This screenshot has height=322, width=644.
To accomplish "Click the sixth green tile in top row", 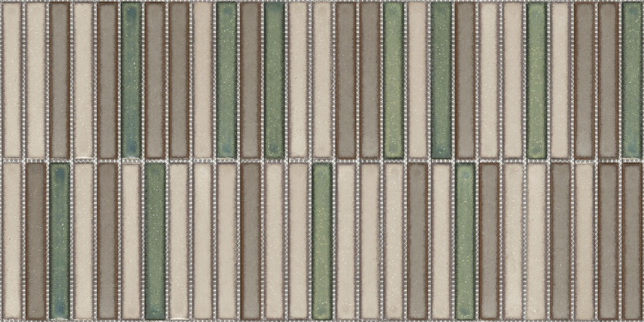I will tap(537, 80).
